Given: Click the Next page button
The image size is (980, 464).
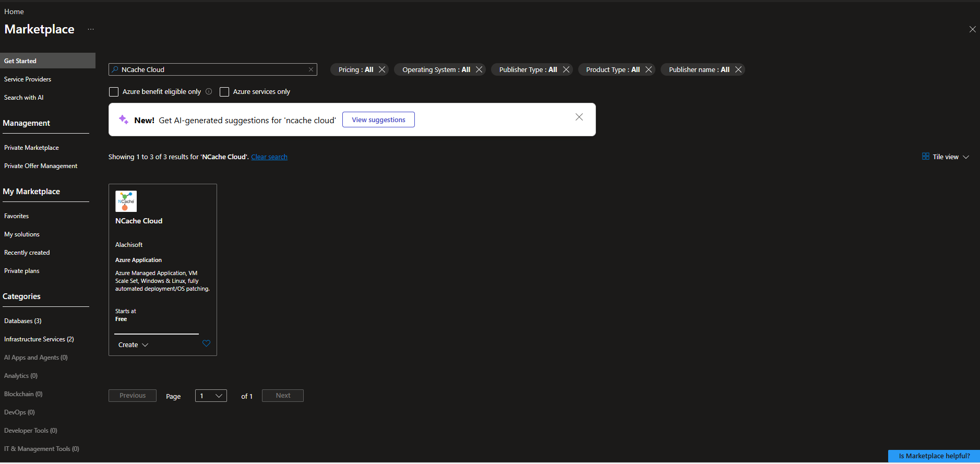Looking at the screenshot, I should 283,396.
